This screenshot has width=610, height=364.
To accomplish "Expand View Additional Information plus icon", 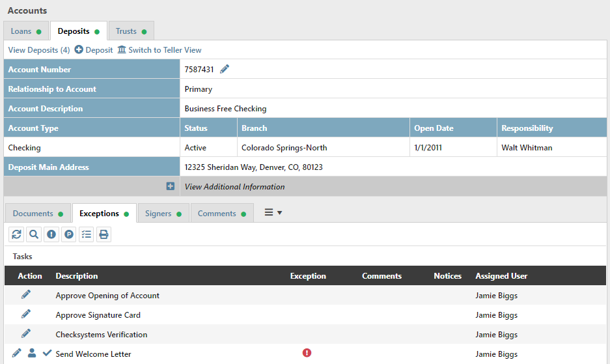I will tap(171, 187).
